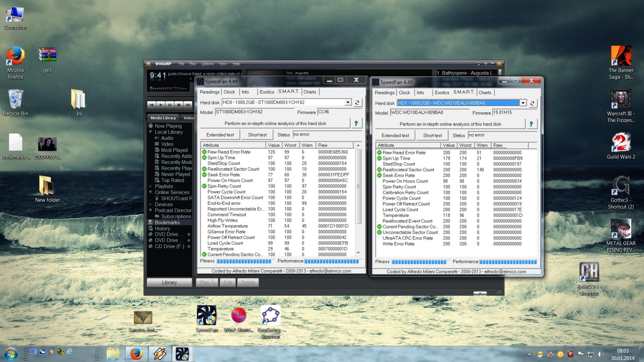Skip to next track in Winamp

[x=188, y=105]
